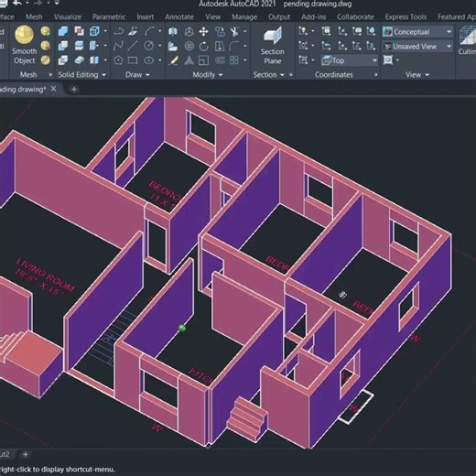
Task: Click the UCS 3-Point icon
Action: [x=371, y=46]
